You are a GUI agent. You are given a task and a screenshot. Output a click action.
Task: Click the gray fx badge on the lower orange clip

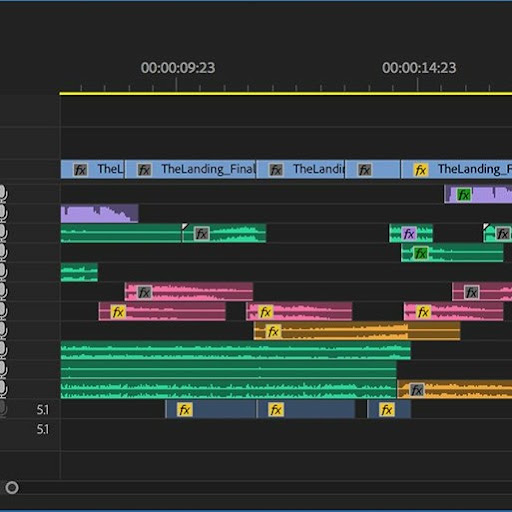(417, 390)
